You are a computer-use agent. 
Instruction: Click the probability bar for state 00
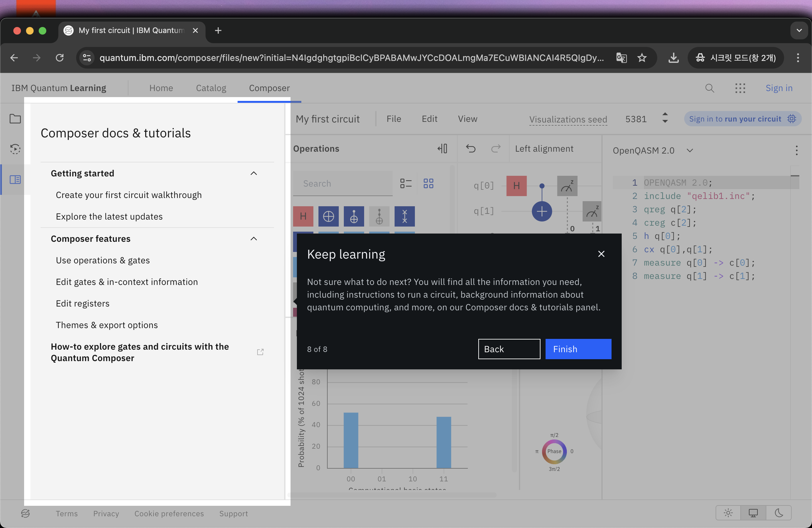tap(351, 440)
